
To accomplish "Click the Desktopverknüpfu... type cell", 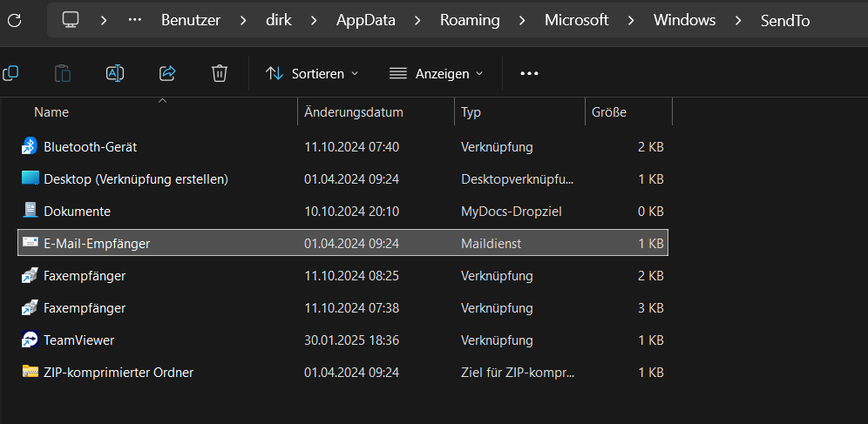I will [x=518, y=179].
